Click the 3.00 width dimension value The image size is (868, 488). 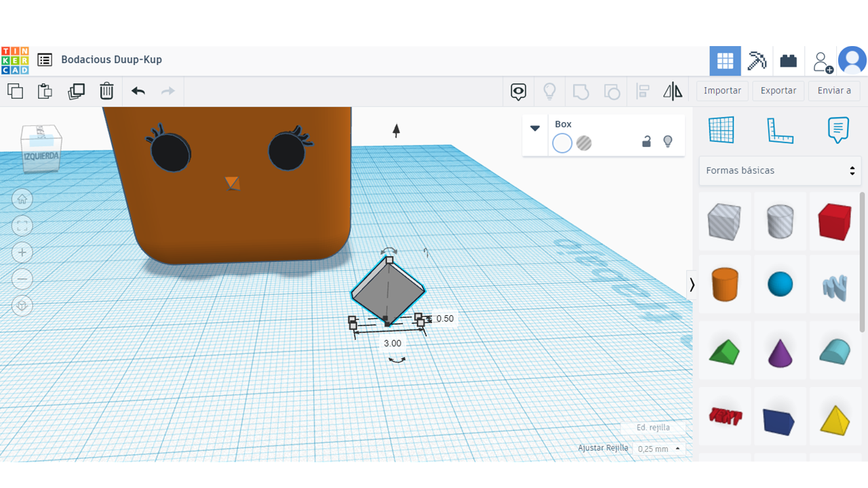(393, 344)
